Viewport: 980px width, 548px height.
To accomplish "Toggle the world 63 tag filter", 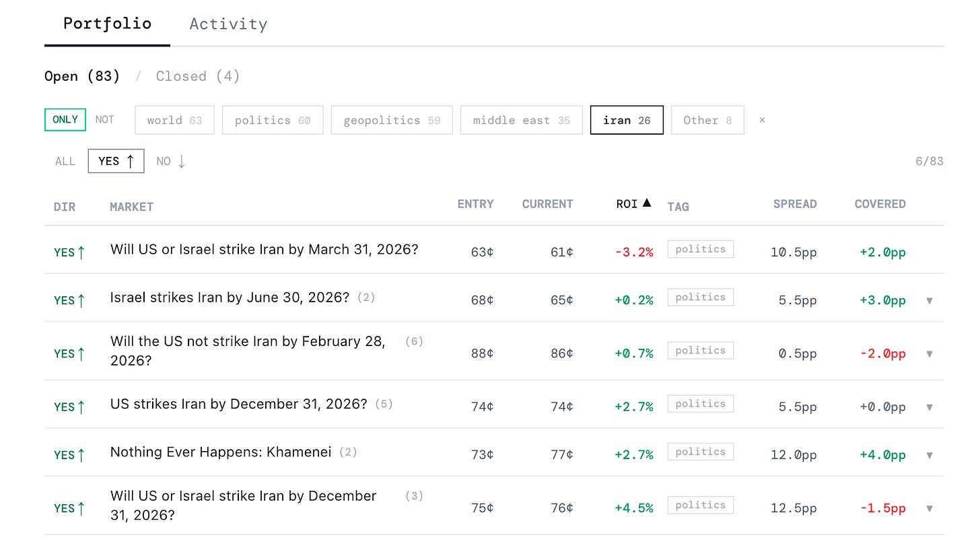I will pos(174,120).
